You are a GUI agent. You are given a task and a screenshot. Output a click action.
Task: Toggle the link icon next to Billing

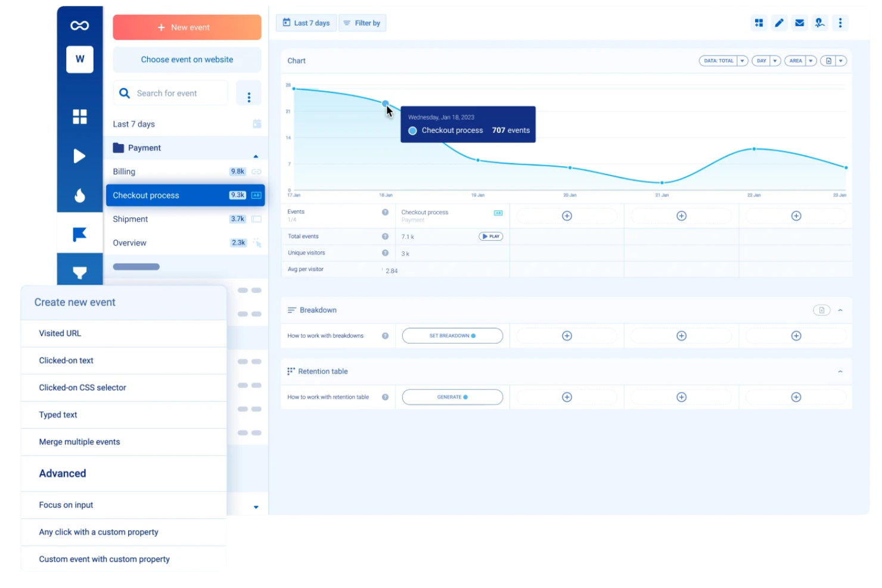coord(256,171)
